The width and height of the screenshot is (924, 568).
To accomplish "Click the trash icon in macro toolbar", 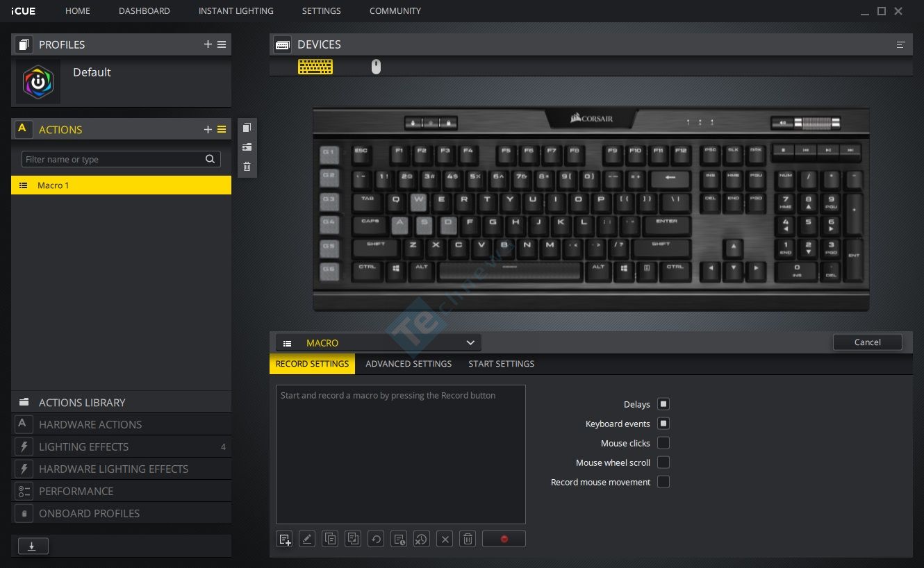I will pyautogui.click(x=468, y=539).
